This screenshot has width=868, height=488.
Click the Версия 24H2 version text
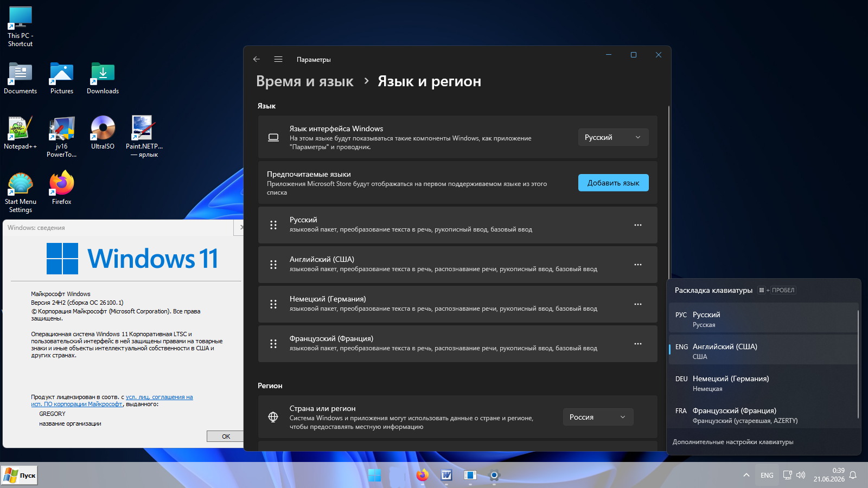pos(77,303)
